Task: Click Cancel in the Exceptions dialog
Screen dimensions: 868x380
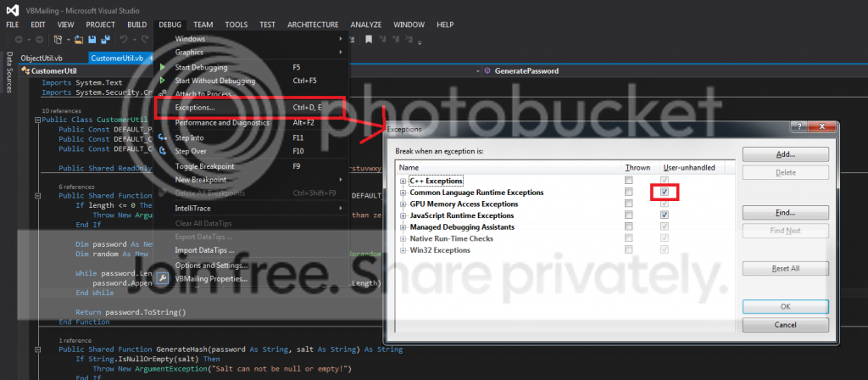Action: [x=786, y=325]
